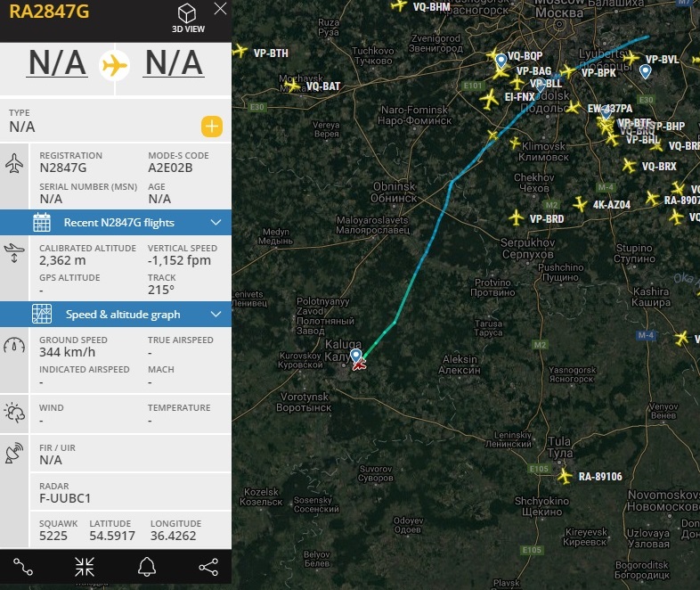The height and width of the screenshot is (590, 700).
Task: Click the airport pin marker at Kaluga
Action: (355, 356)
